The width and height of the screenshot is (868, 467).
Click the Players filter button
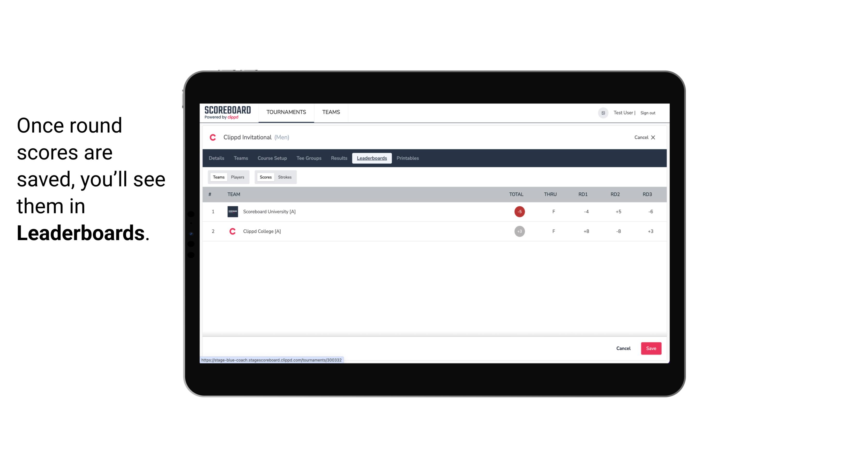238,177
